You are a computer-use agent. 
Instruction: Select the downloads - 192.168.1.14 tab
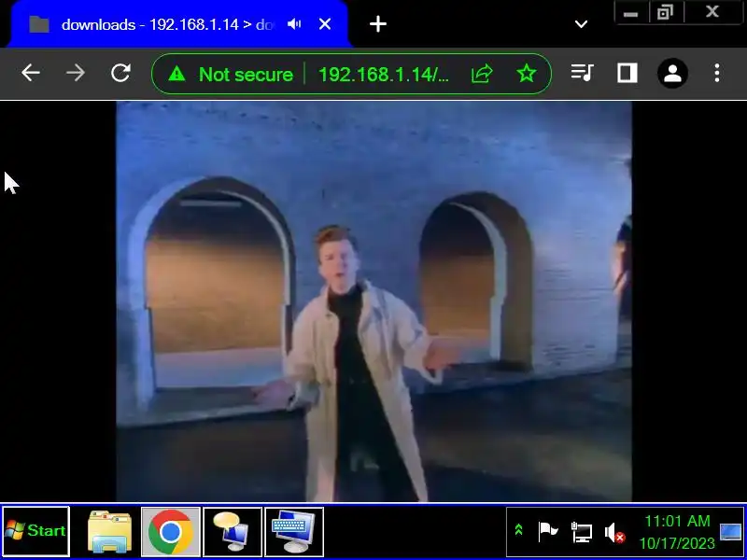click(178, 24)
